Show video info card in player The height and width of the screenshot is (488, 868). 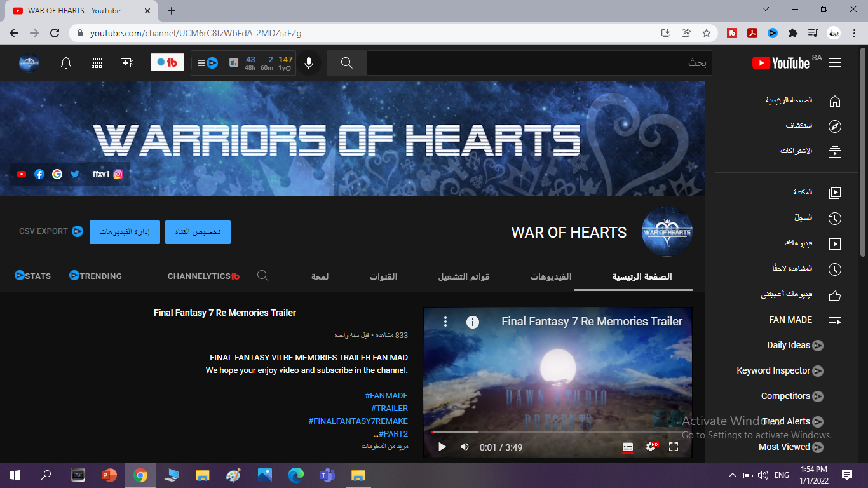[472, 322]
